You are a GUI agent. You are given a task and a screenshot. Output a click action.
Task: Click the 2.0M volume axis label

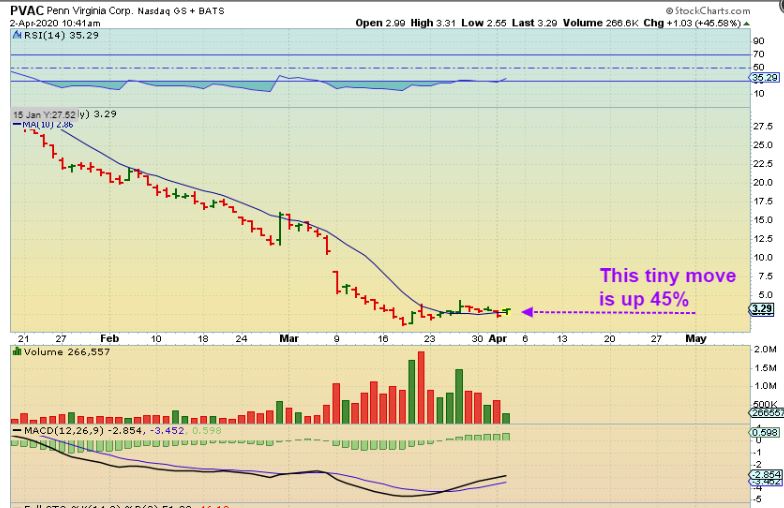point(764,349)
